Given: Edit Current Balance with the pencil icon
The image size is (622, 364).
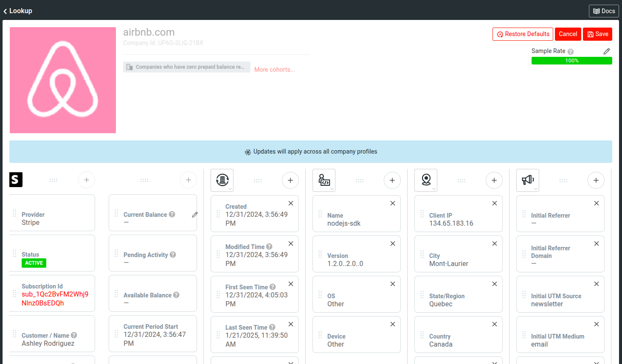Looking at the screenshot, I should point(195,215).
